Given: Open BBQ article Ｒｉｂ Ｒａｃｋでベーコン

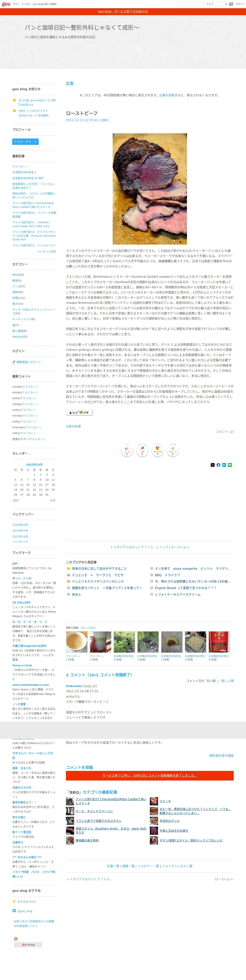Looking at the screenshot, I should tap(94, 811).
